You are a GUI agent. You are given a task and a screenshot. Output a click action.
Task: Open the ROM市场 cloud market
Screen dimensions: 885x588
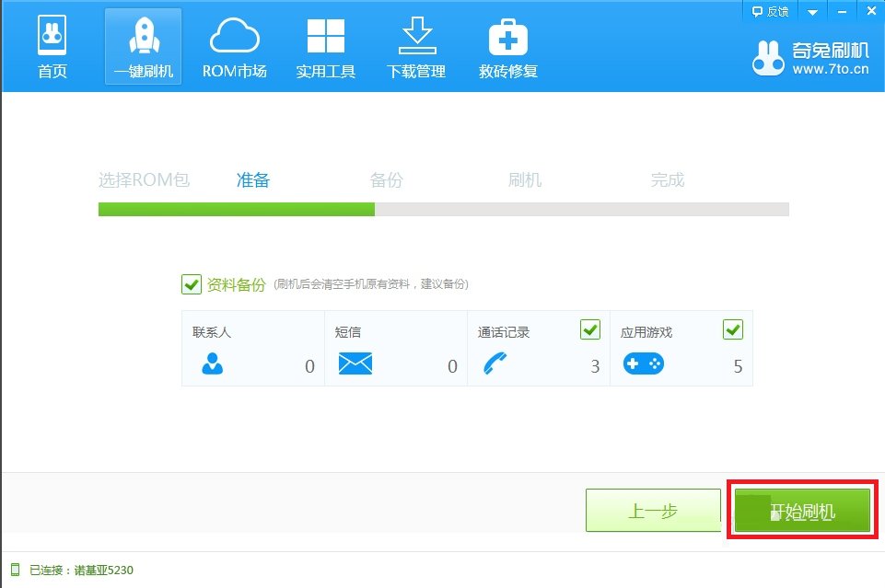coord(234,44)
